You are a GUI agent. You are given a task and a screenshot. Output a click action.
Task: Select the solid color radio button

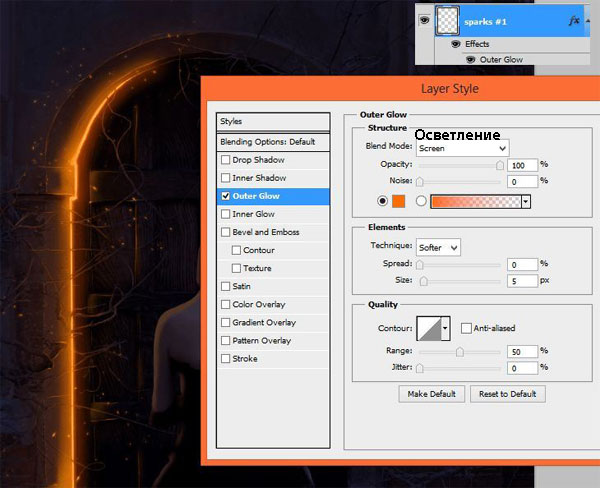tap(382, 201)
